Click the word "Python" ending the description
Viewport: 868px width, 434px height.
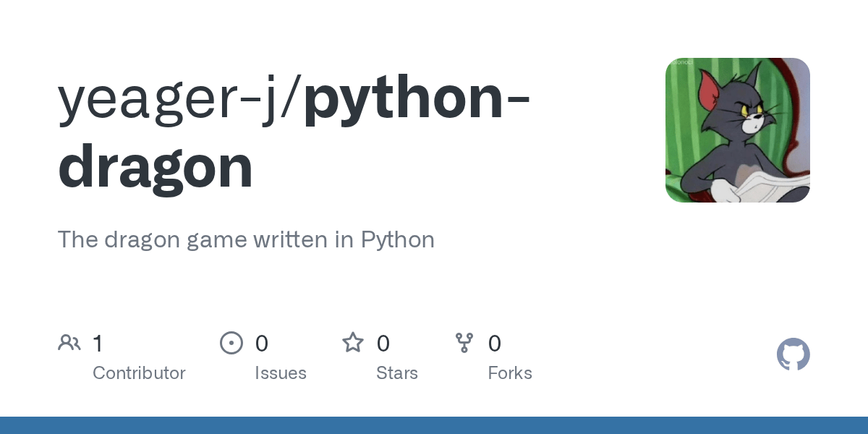[x=397, y=239]
